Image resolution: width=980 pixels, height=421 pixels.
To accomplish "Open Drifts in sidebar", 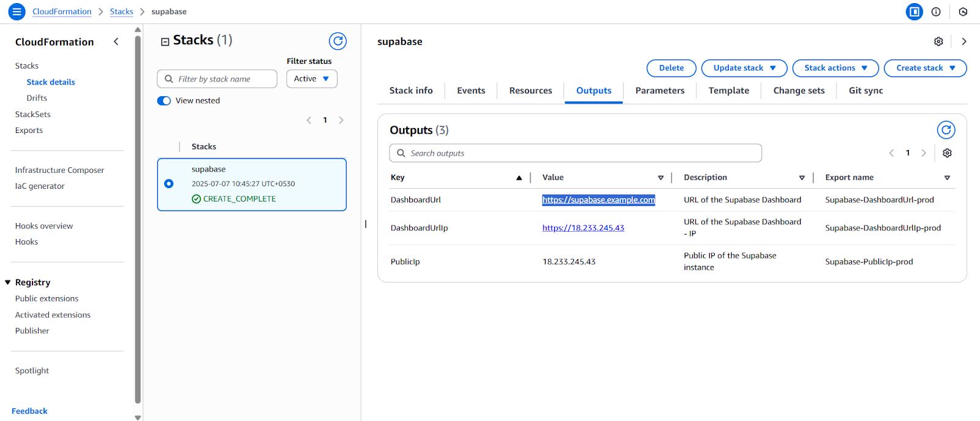I will pos(37,98).
